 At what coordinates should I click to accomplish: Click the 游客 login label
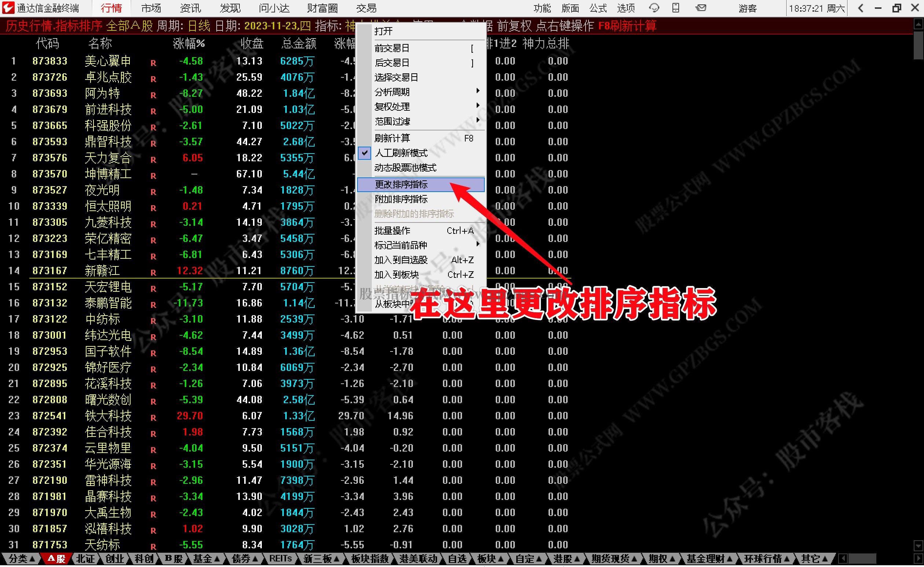click(x=748, y=8)
